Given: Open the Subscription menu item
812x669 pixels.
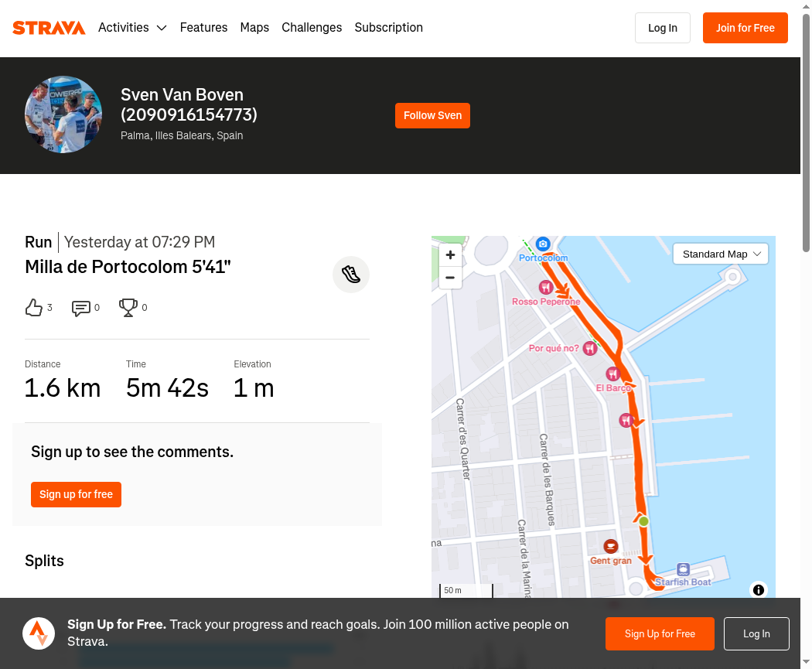Looking at the screenshot, I should [x=388, y=27].
